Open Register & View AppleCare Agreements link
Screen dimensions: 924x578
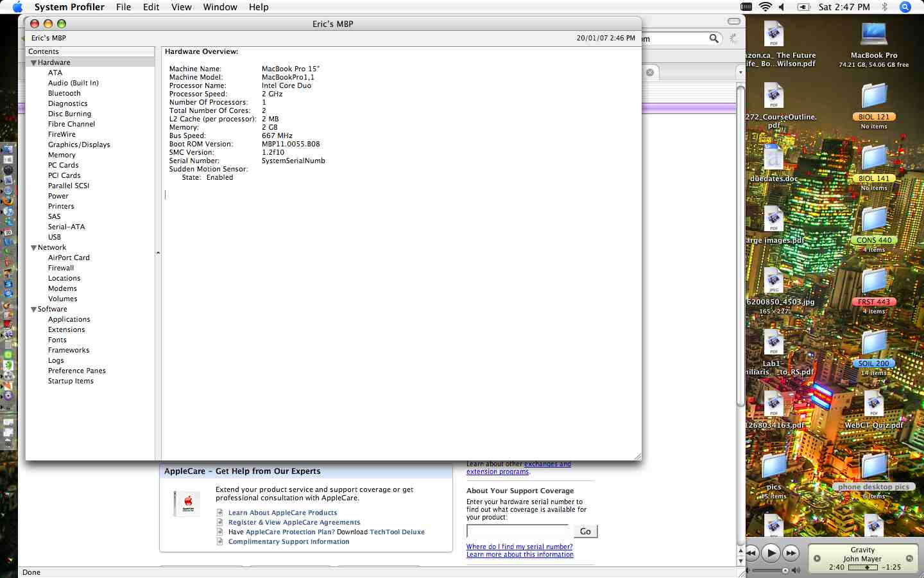[x=294, y=522]
